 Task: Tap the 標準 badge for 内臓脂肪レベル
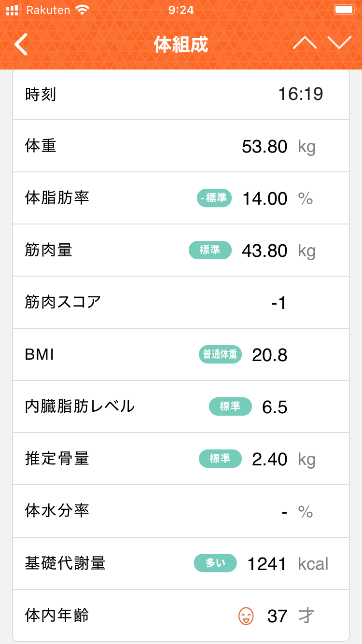click(x=230, y=406)
